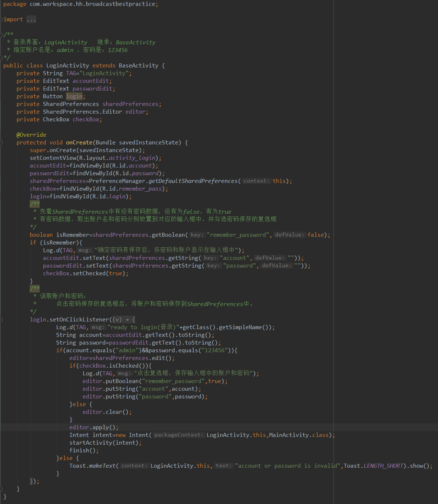Click the fold marker beside the Javadoc closing */ above the class
The image size is (438, 504).
1,58
